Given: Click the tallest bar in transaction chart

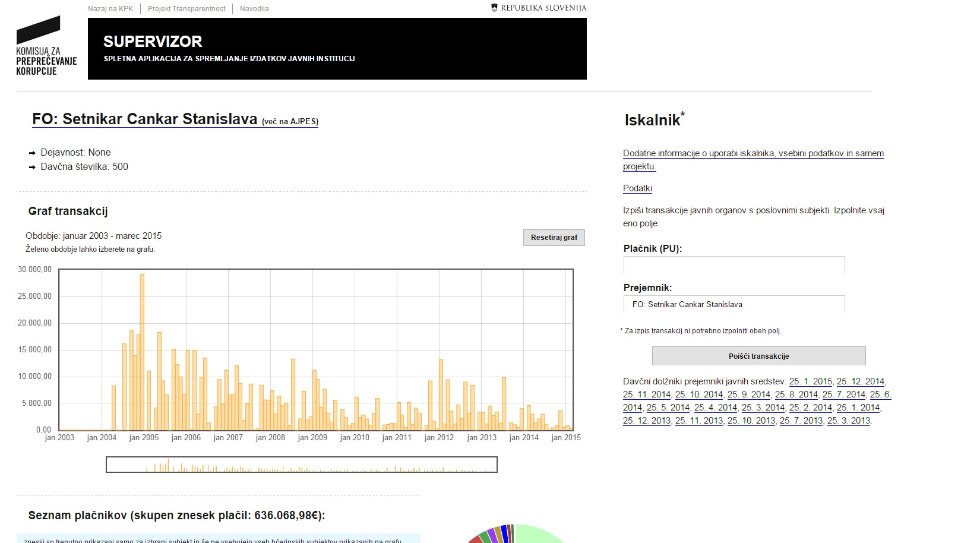Looking at the screenshot, I should (142, 351).
